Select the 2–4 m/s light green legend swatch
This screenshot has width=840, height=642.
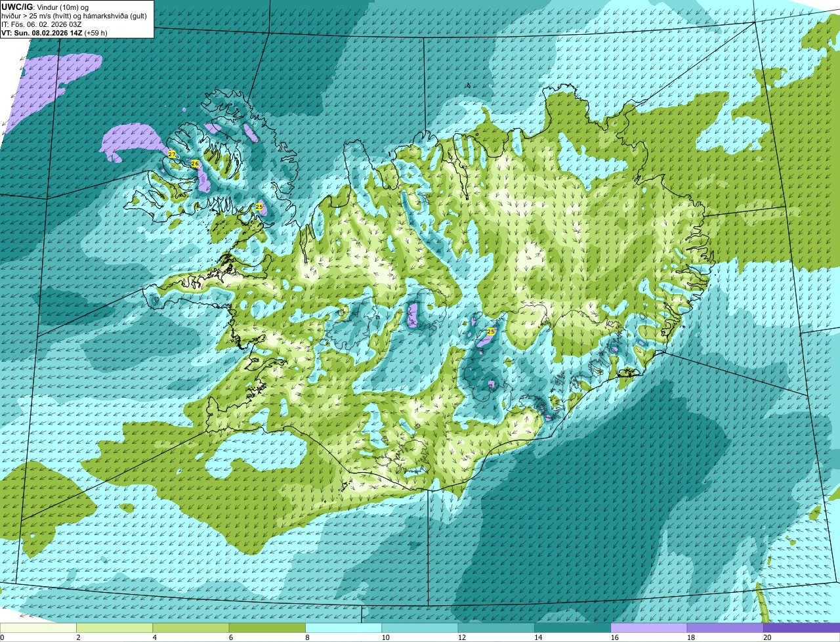pos(115,628)
